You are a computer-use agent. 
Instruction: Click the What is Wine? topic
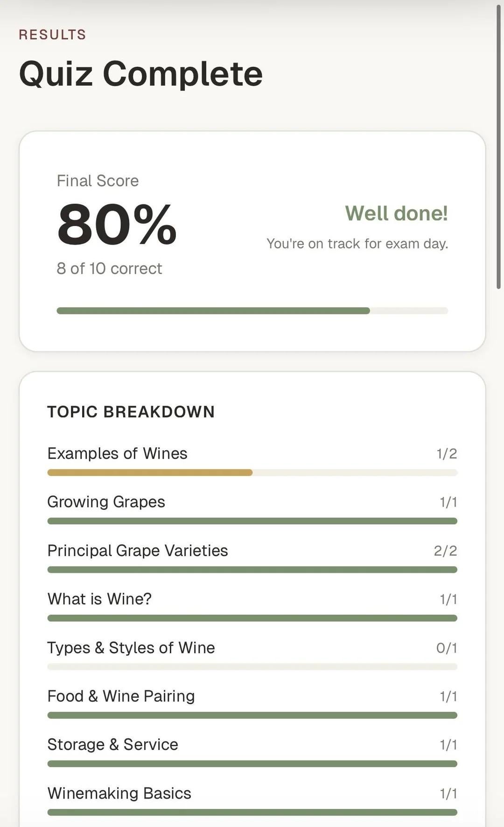pos(99,599)
